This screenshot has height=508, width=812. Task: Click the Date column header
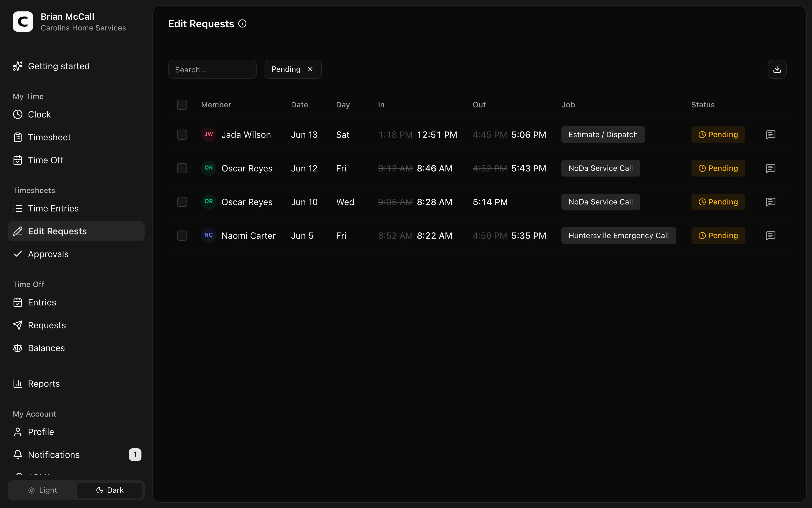299,105
